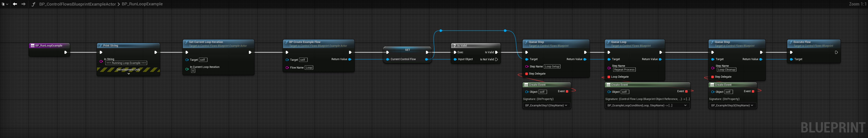868x138 pixels.
Task: Click the back navigation arrow
Action: click(x=15, y=4)
